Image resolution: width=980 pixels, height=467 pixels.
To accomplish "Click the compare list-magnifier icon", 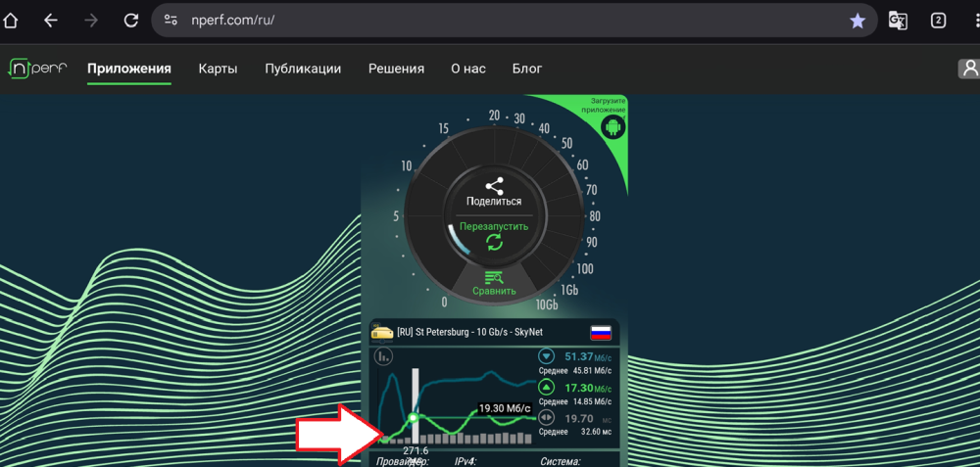I will pos(494,278).
